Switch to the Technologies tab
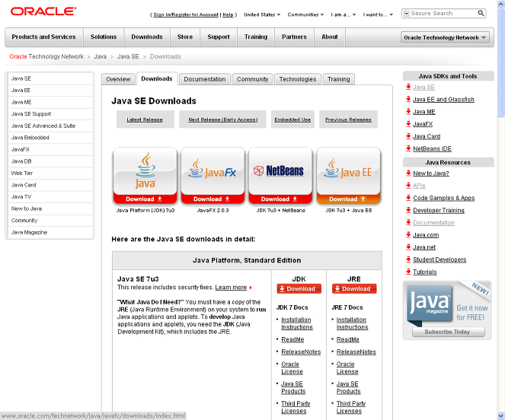Viewport: 505px width, 420px height. [298, 79]
